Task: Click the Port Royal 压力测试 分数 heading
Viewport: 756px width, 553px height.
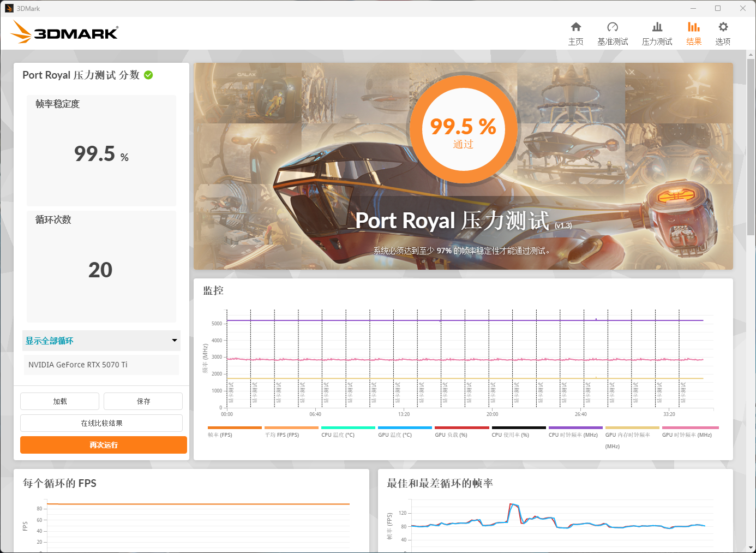Action: click(81, 75)
